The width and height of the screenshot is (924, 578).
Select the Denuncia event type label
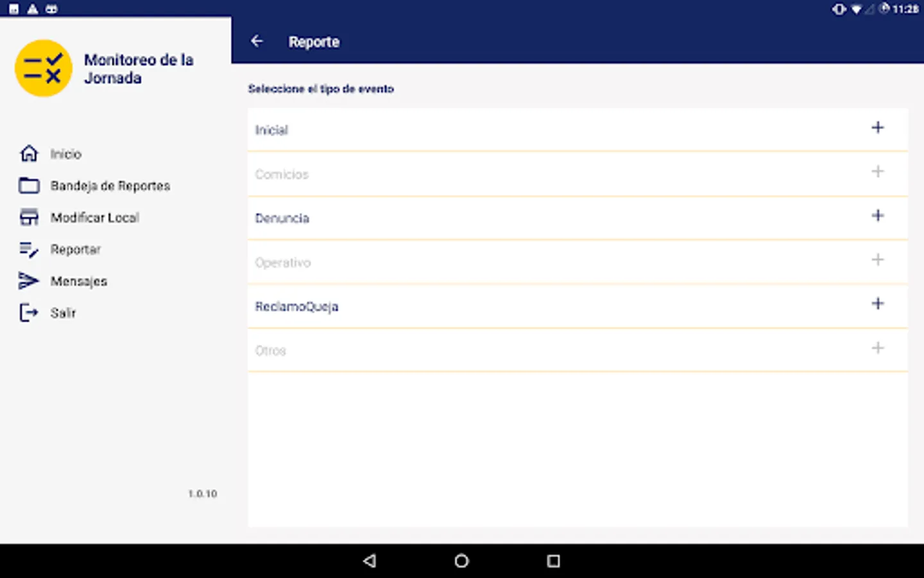[x=282, y=218]
